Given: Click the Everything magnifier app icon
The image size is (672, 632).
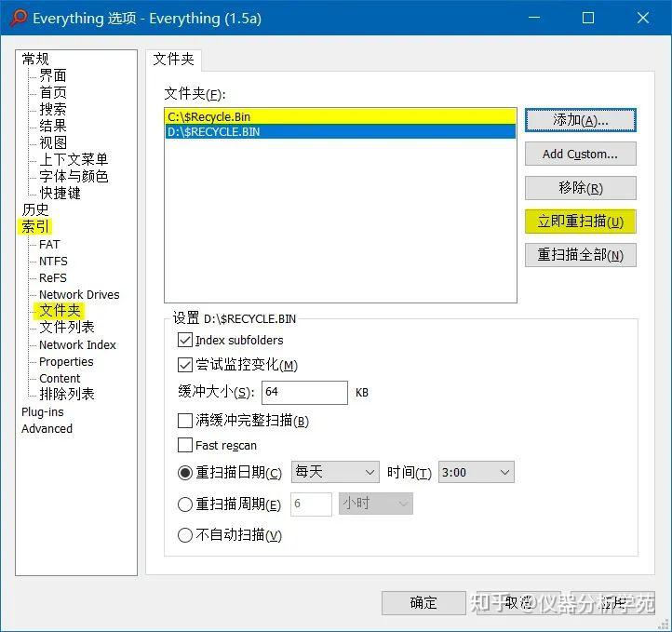Looking at the screenshot, I should tap(19, 18).
